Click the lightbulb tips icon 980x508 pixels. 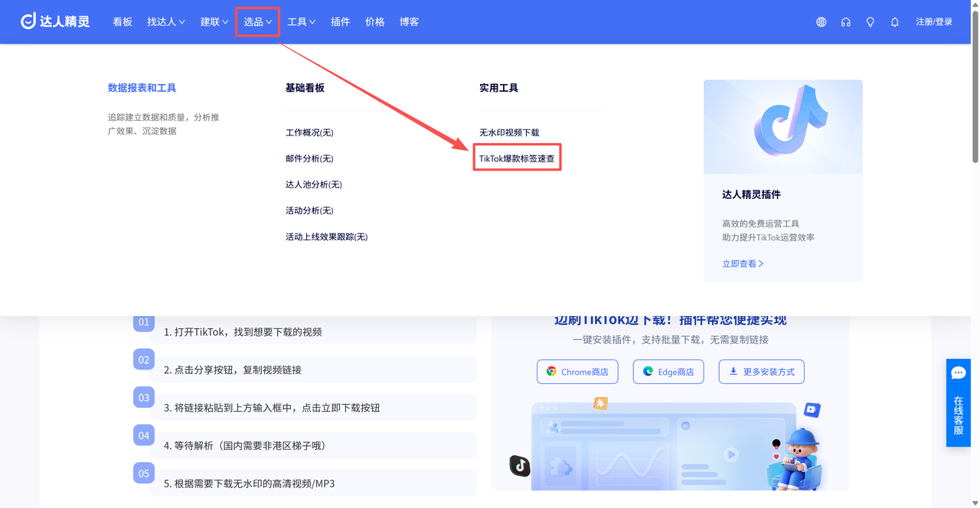pyautogui.click(x=870, y=22)
